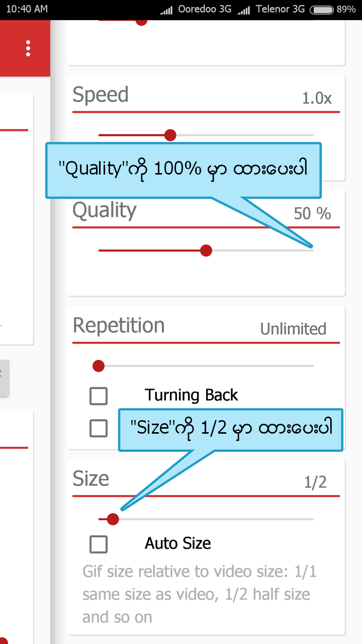
Task: Click the Speed slider handle
Action: click(x=170, y=135)
